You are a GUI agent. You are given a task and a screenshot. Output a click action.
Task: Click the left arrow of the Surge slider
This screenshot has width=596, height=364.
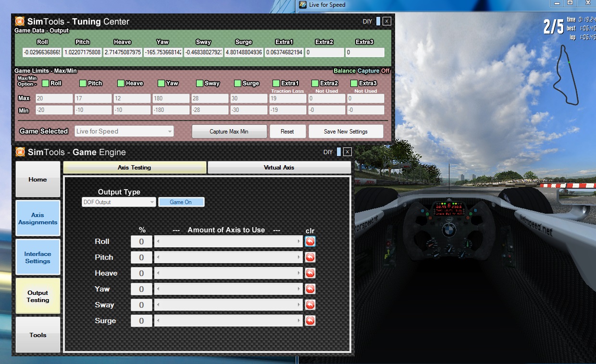tap(158, 321)
